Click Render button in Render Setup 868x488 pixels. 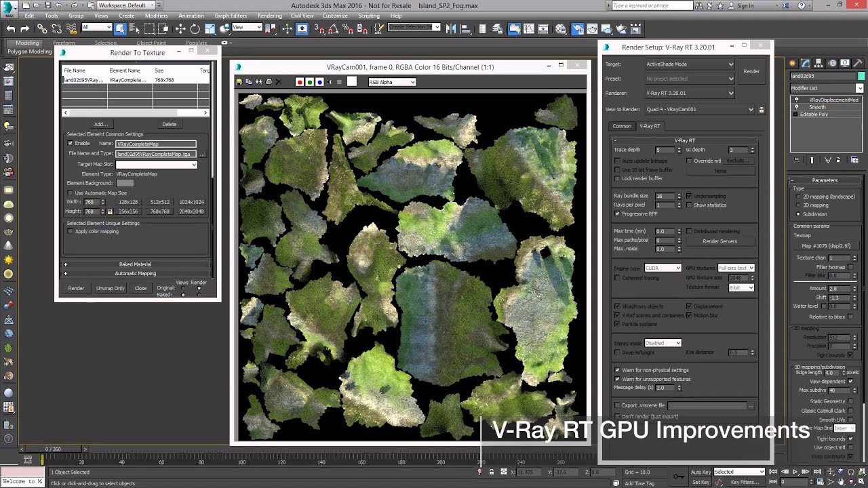pyautogui.click(x=751, y=71)
